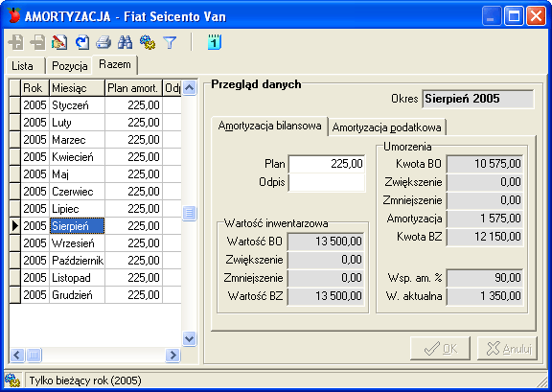The image size is (552, 392).
Task: Open the Amortyzacja podatkowa tab
Action: [386, 127]
